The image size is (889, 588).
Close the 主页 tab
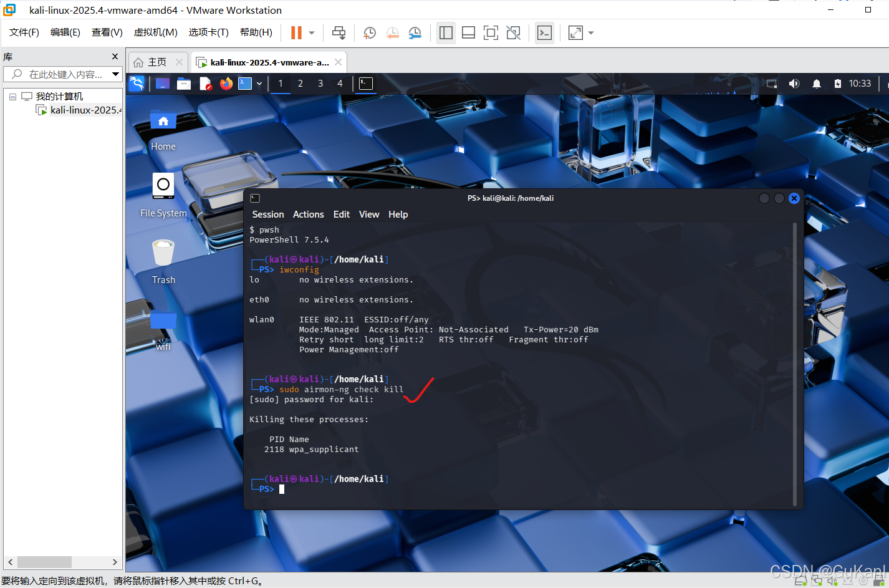(x=179, y=62)
